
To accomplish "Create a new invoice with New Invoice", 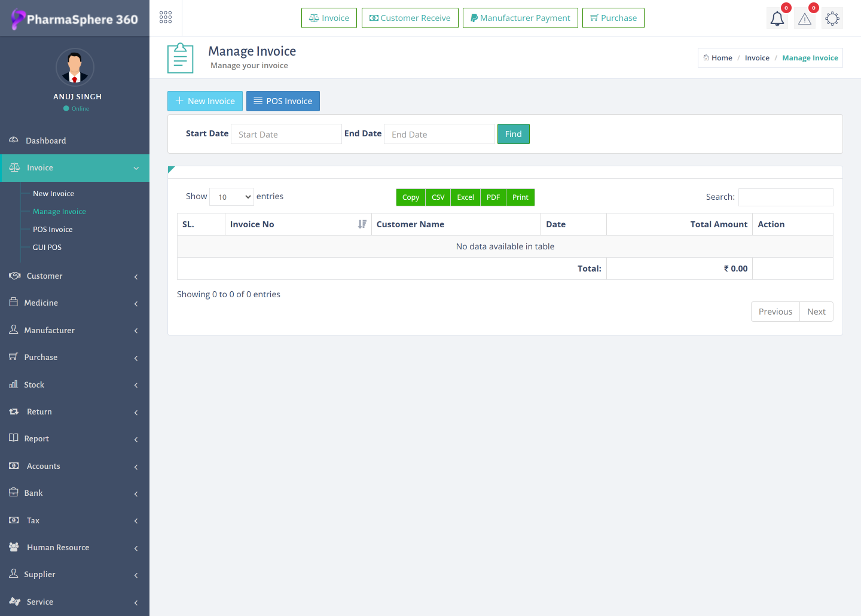I will click(205, 101).
